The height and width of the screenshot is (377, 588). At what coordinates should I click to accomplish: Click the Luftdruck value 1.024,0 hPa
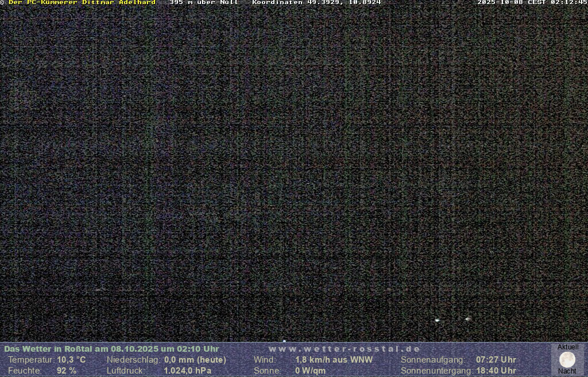point(188,371)
